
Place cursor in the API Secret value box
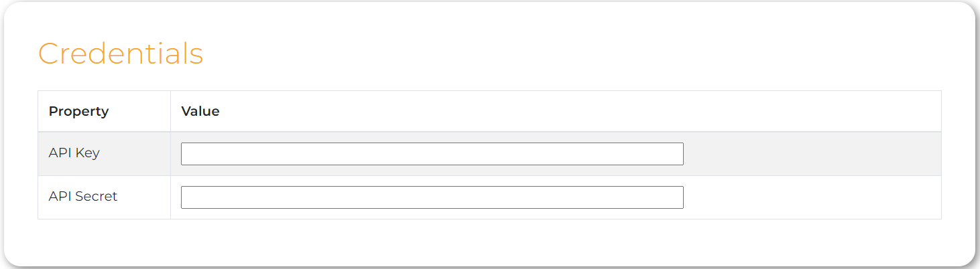click(432, 197)
